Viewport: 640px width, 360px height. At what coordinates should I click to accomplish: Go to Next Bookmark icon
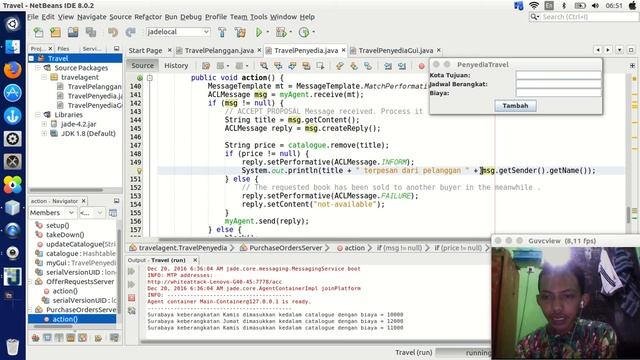pos(354,66)
